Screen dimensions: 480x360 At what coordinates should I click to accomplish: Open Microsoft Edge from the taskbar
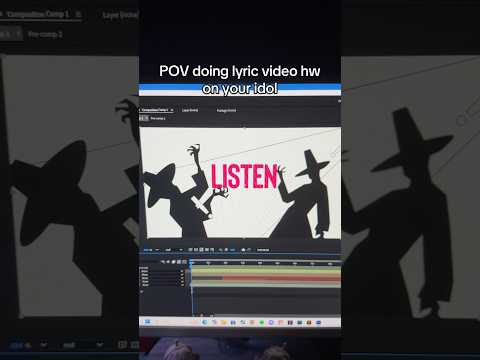205,322
